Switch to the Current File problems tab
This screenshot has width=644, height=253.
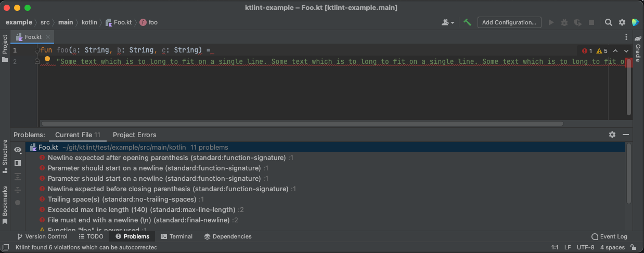[x=78, y=135]
